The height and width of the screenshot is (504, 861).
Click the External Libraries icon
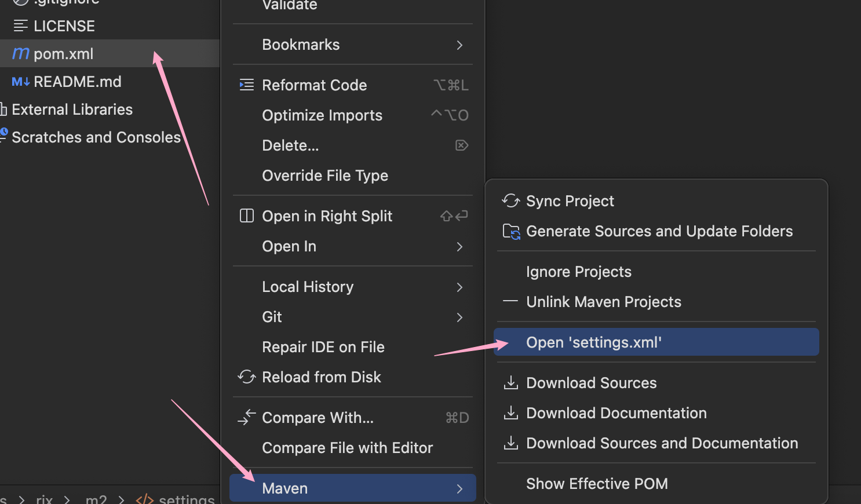(x=3, y=109)
